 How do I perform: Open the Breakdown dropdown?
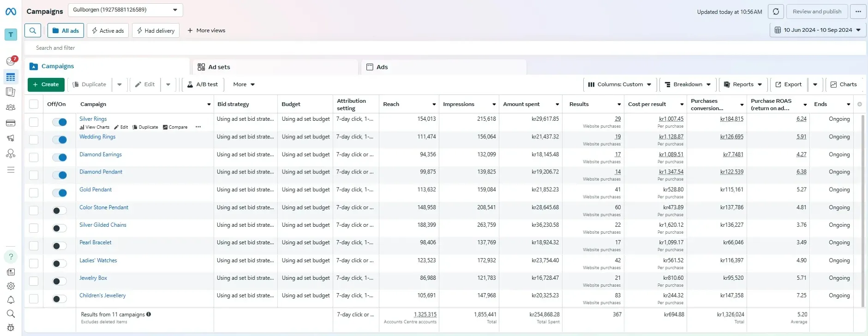(688, 84)
